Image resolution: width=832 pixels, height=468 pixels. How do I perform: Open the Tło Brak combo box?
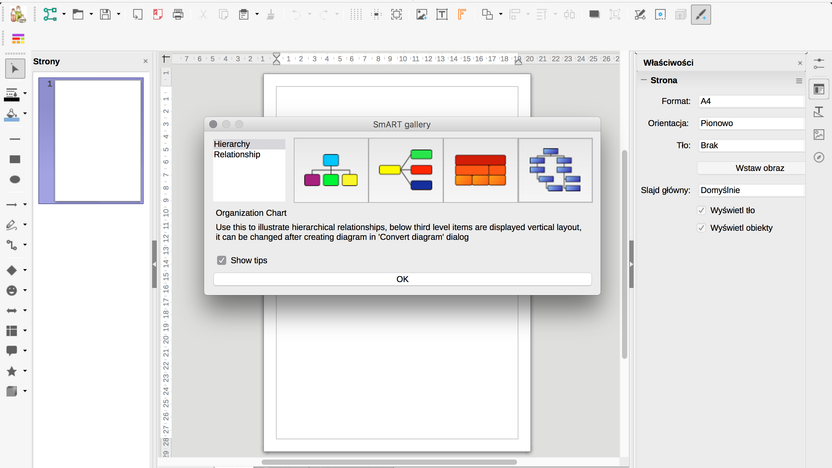click(x=751, y=145)
